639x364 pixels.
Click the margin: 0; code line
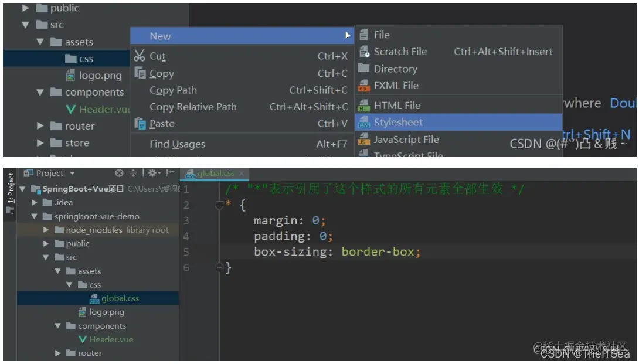coord(290,220)
